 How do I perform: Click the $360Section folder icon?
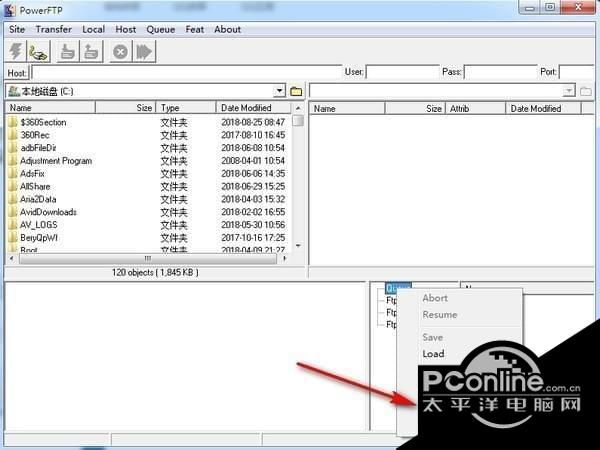(13, 122)
